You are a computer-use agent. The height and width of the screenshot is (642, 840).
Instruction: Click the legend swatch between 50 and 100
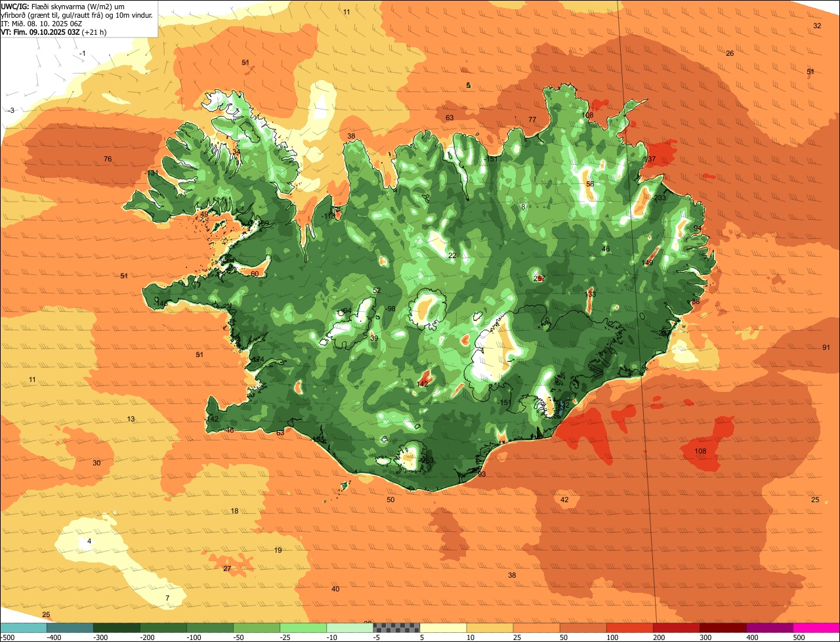tap(582, 628)
